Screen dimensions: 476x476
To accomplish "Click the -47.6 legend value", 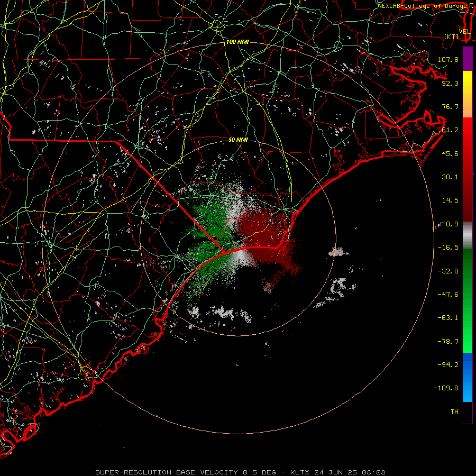I will pyautogui.click(x=448, y=295).
